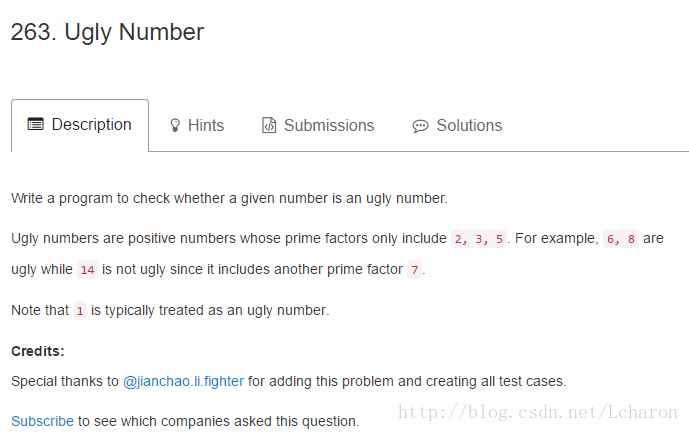Go to the Solutions tab label
The image size is (689, 432).
pos(469,126)
